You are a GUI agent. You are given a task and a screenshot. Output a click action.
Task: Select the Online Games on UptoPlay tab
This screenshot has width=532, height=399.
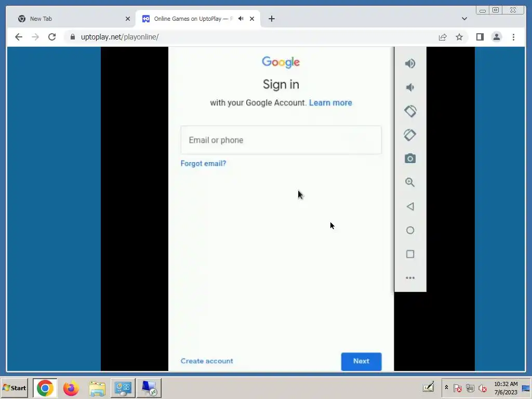(x=198, y=19)
